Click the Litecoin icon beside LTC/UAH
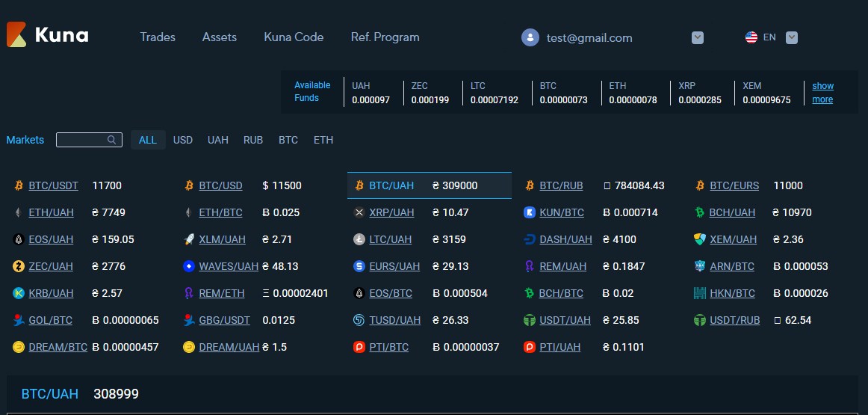This screenshot has height=415, width=868. (x=359, y=239)
